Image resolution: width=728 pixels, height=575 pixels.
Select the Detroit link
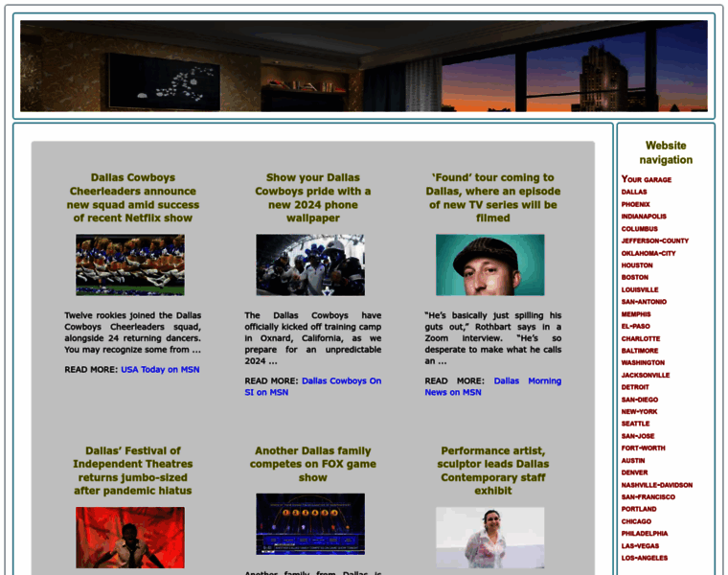635,387
